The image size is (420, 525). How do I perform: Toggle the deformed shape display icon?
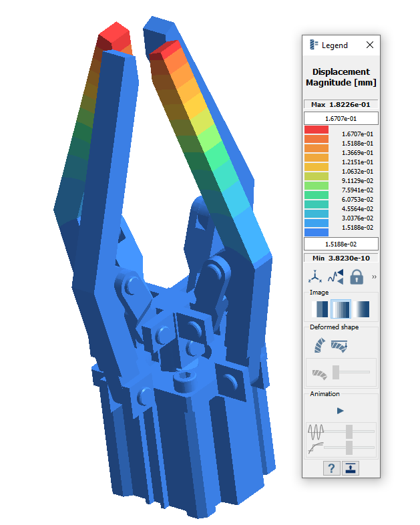[x=320, y=345]
